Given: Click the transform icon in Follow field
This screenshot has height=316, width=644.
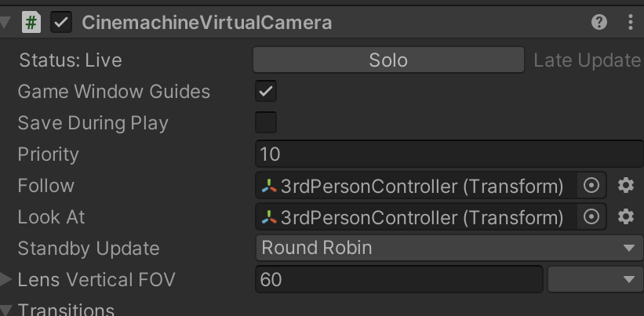Looking at the screenshot, I should tap(269, 186).
